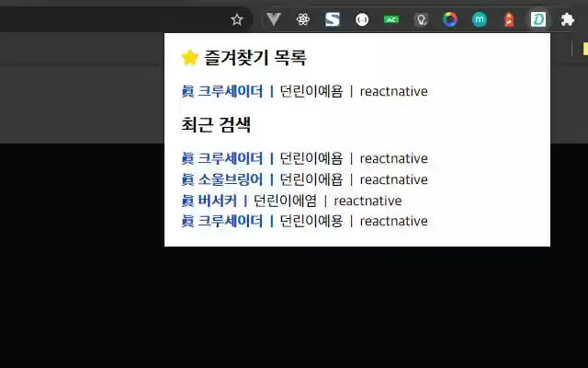Click the 즐겨찾기 목록 heading

(x=255, y=58)
